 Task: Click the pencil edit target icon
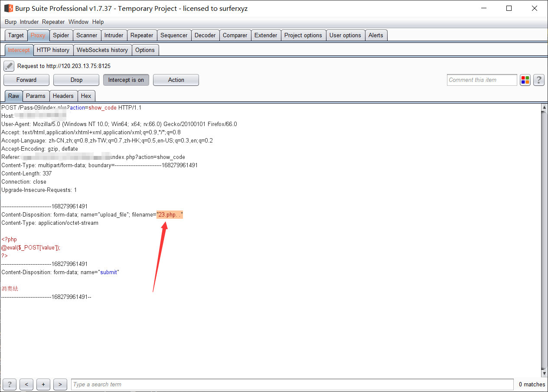point(9,66)
